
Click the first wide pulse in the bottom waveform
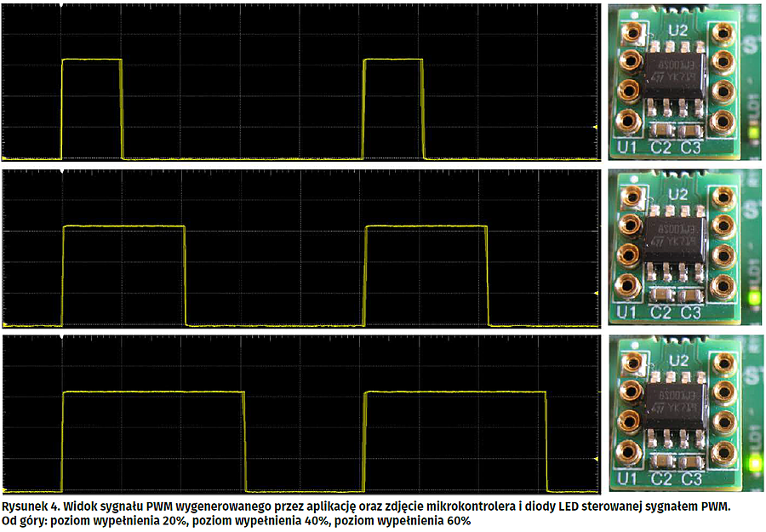[154, 440]
